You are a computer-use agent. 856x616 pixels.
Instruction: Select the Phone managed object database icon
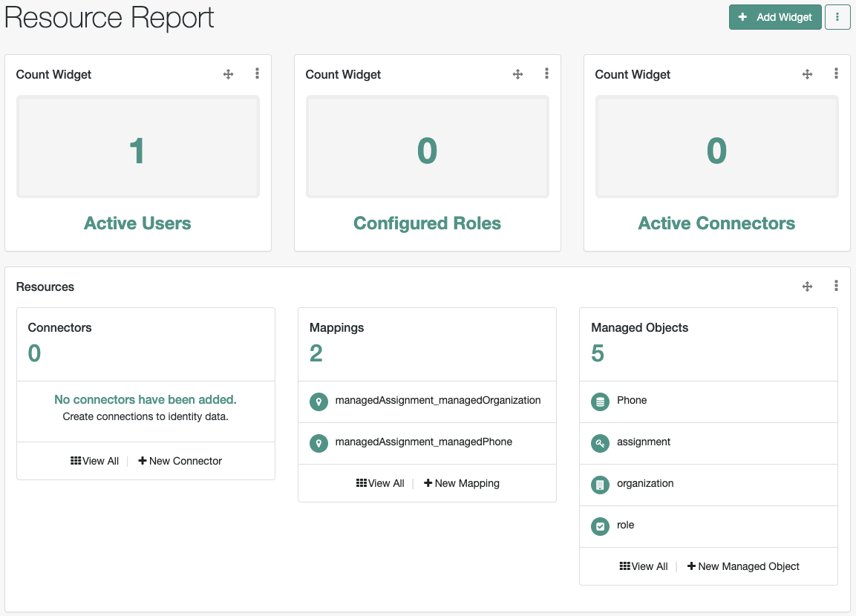600,402
